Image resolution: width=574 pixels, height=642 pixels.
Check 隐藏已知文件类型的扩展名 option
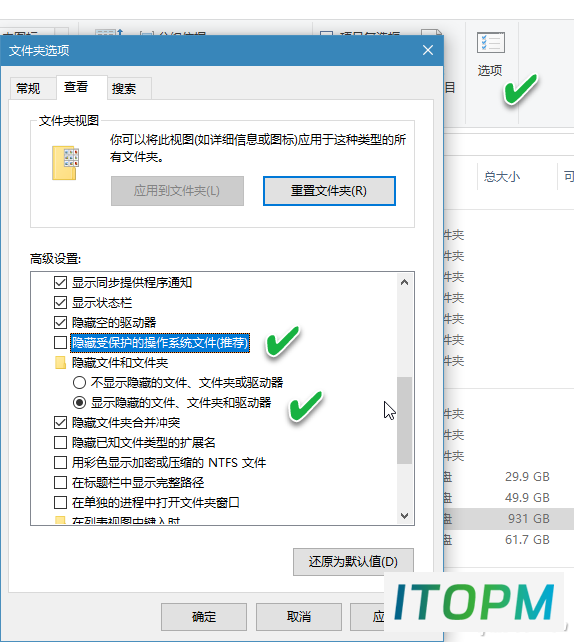[60, 443]
